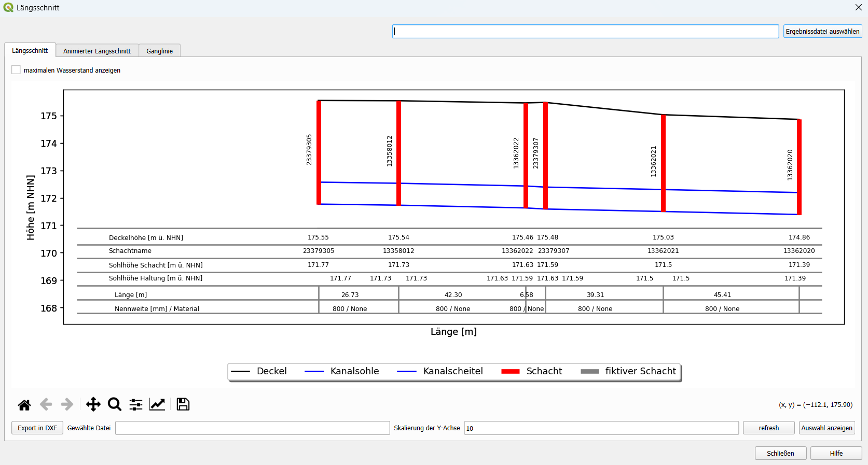Save the figure with disk icon
The height and width of the screenshot is (465, 868).
click(x=183, y=404)
